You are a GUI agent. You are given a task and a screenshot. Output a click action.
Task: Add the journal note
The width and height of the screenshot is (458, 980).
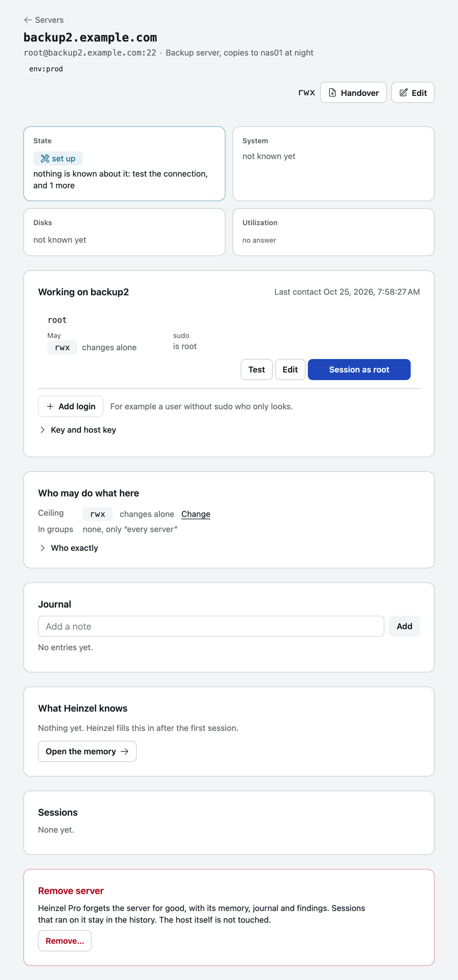coord(404,626)
